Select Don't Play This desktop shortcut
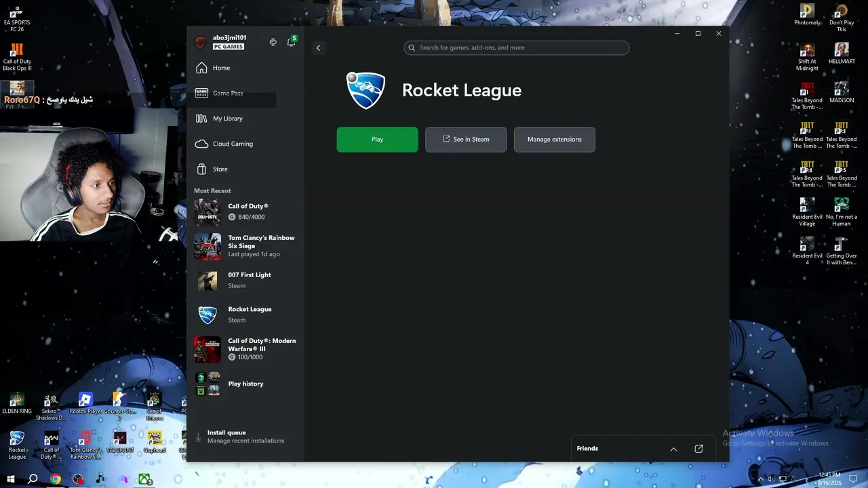 coord(842,19)
